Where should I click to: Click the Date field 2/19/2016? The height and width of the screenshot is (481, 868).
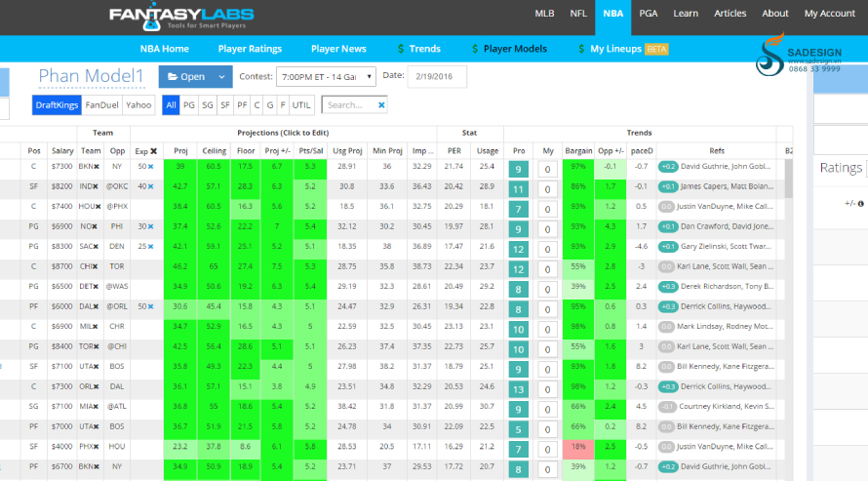(437, 76)
